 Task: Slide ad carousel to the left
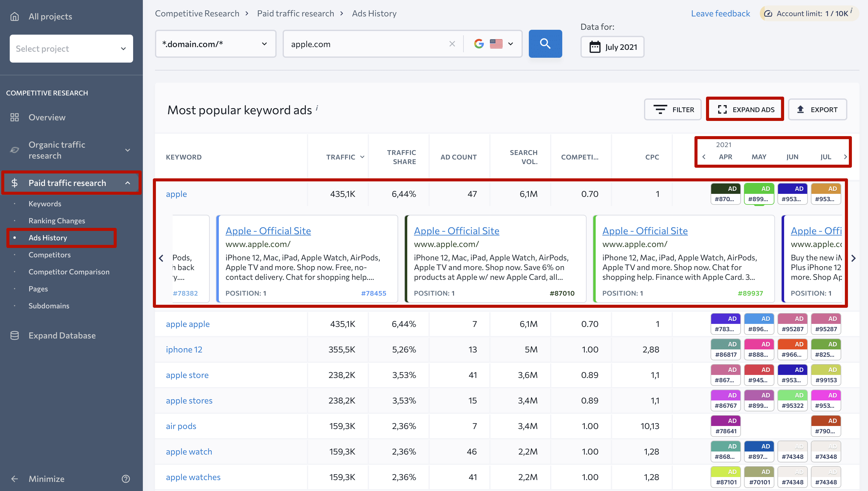[x=161, y=258]
